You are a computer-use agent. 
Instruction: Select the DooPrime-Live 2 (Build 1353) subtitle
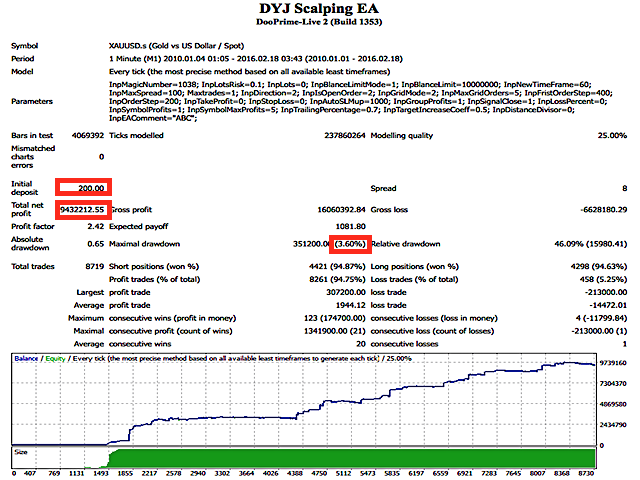click(x=319, y=22)
